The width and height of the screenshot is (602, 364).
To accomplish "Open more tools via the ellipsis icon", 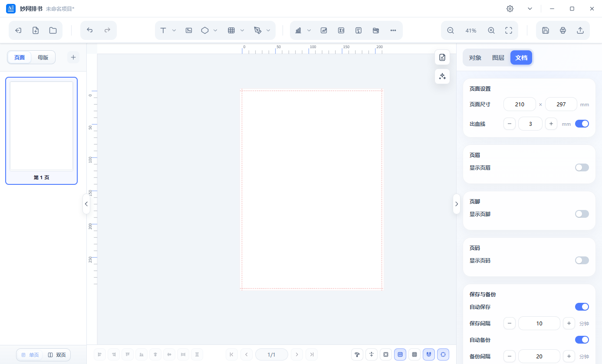I will point(393,30).
